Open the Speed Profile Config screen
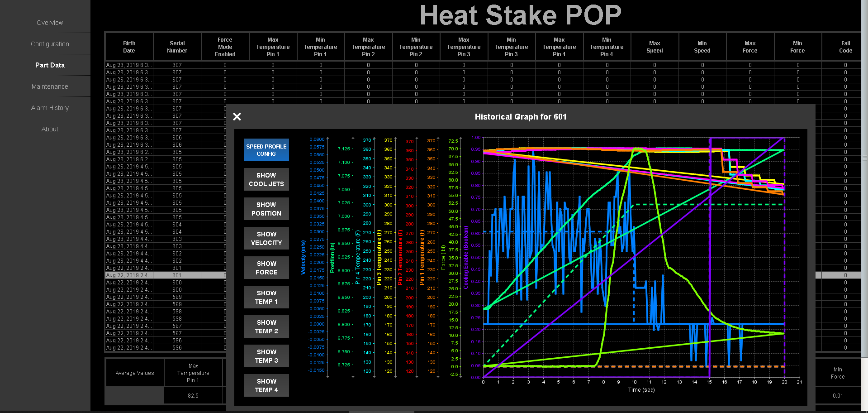The height and width of the screenshot is (413, 868). click(x=266, y=149)
